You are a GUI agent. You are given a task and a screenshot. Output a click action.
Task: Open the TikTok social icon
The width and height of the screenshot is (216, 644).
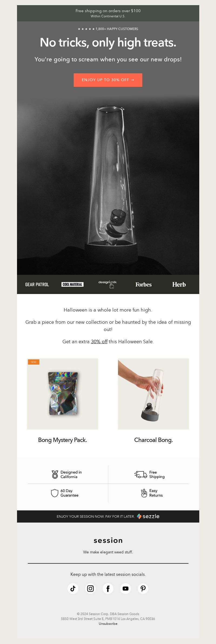click(73, 588)
